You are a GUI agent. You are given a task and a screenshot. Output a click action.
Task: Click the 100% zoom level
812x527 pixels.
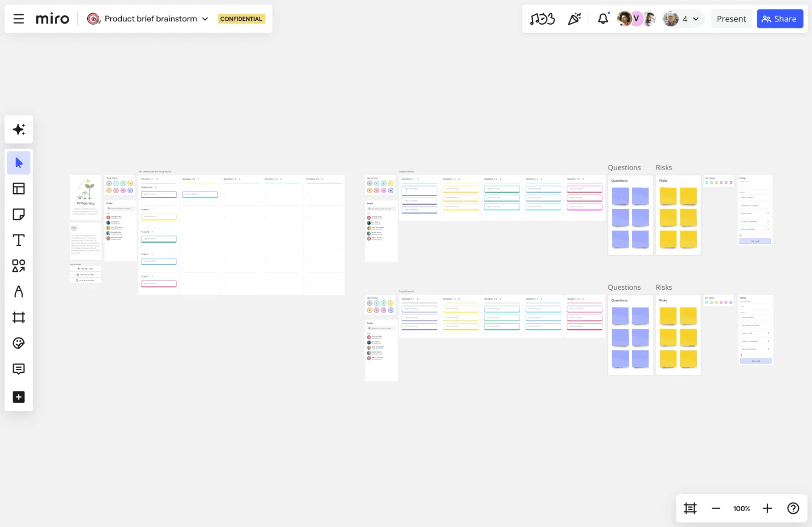pyautogui.click(x=741, y=508)
